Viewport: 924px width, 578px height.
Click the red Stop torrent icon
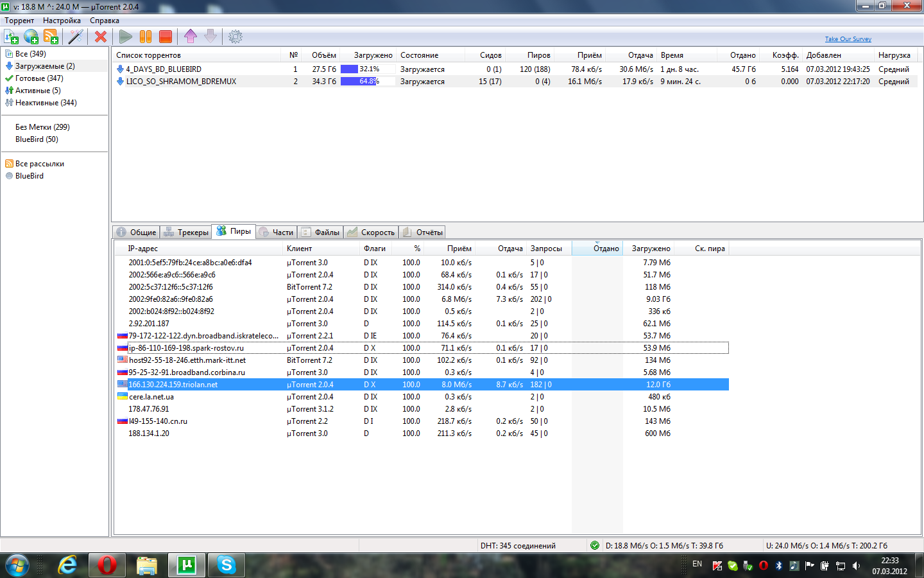[166, 37]
